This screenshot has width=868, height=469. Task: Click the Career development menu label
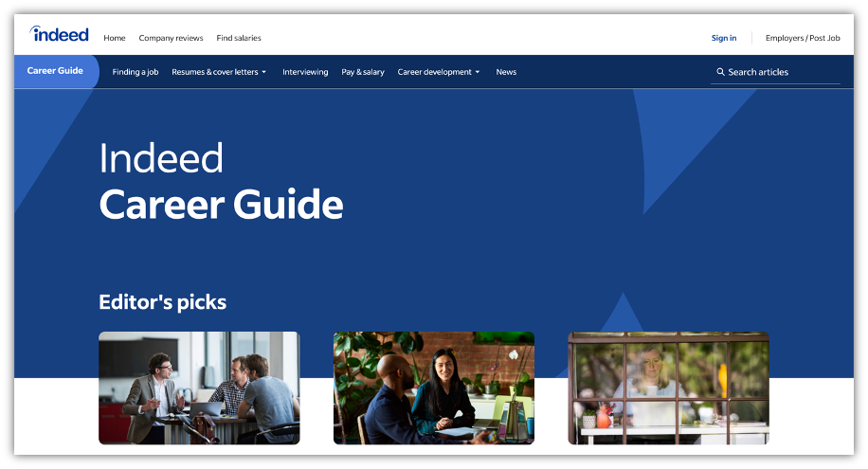click(435, 72)
